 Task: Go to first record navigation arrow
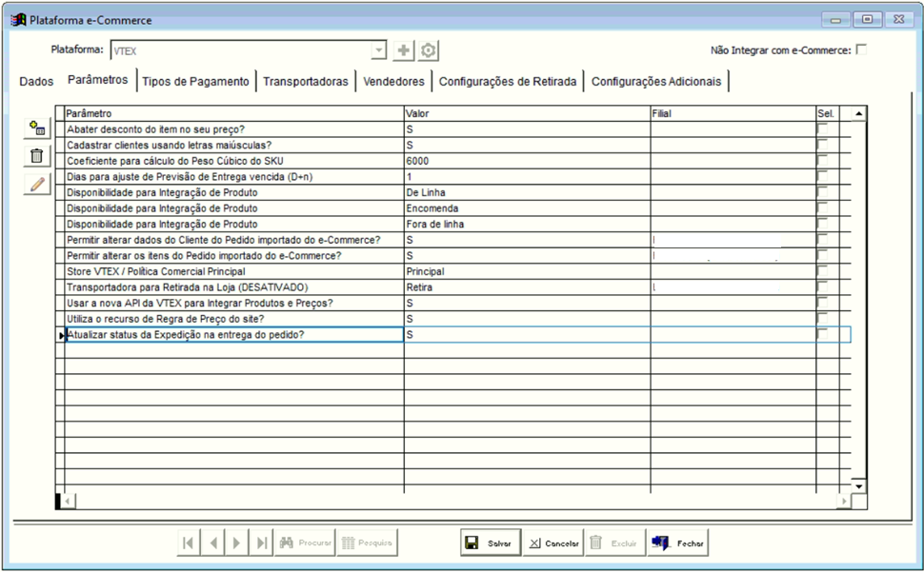click(x=188, y=542)
